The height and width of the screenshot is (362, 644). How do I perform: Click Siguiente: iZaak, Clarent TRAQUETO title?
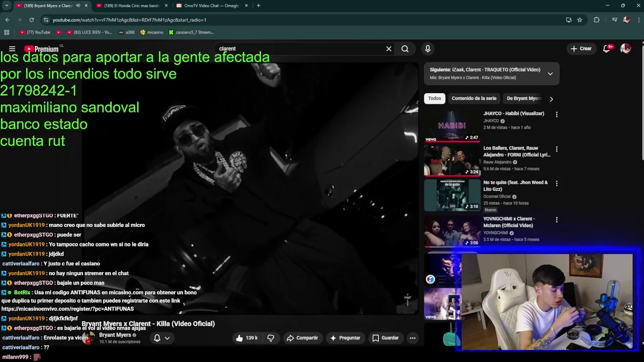pos(485,70)
